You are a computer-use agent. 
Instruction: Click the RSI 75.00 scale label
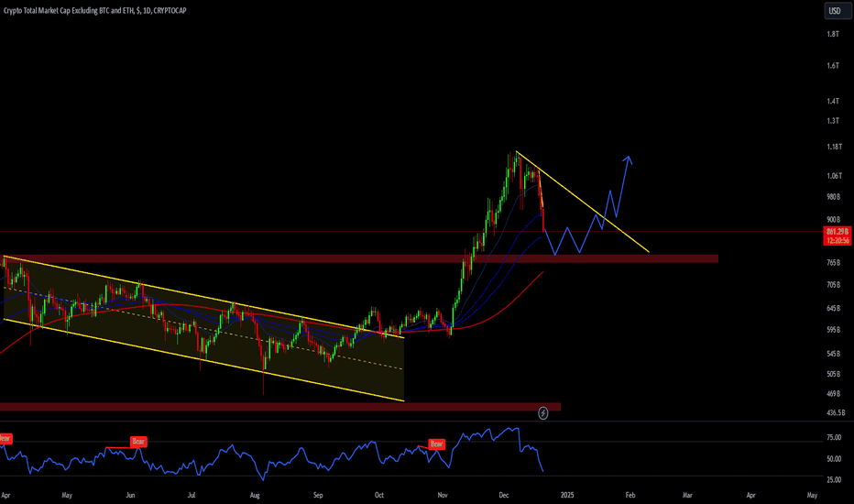(x=834, y=437)
